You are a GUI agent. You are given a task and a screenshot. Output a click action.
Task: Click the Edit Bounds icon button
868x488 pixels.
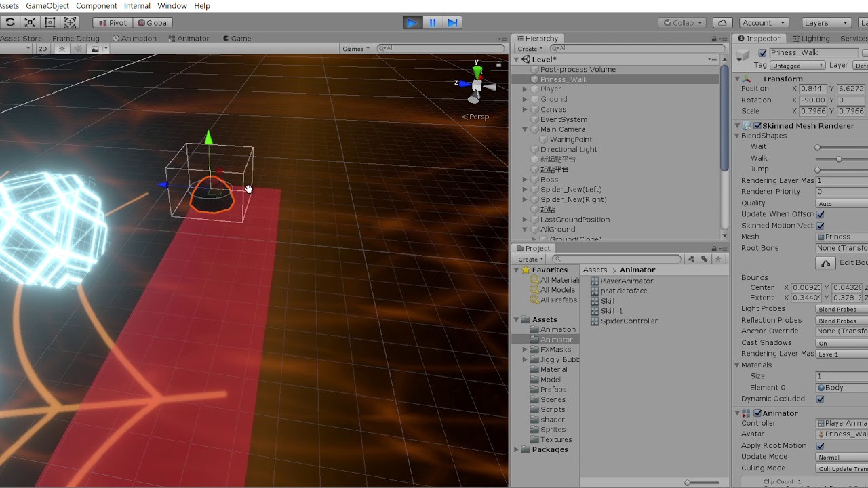(825, 263)
